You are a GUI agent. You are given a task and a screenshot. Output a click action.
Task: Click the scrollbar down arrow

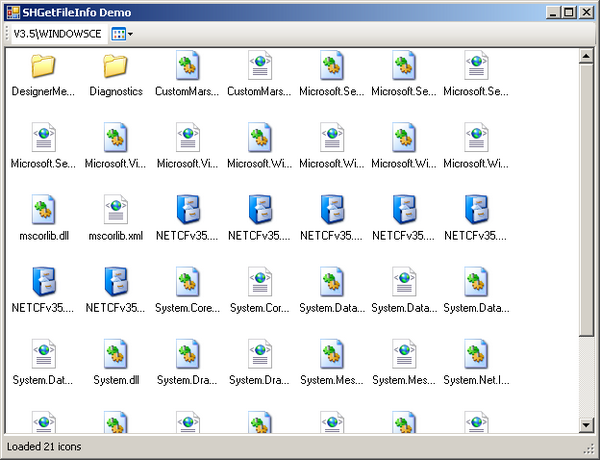tap(586, 424)
